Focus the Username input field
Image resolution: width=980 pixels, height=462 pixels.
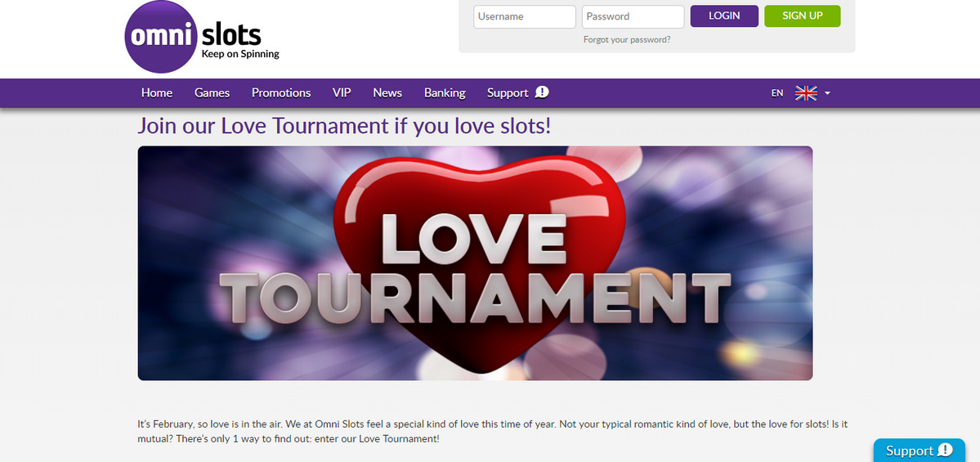525,17
